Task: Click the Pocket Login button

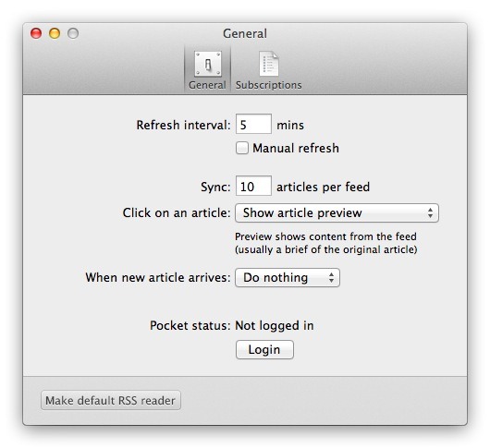Action: (x=264, y=350)
